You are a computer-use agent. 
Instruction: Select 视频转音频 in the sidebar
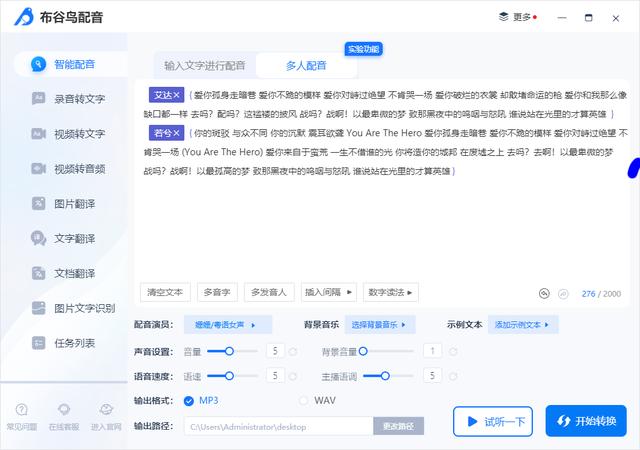point(79,168)
